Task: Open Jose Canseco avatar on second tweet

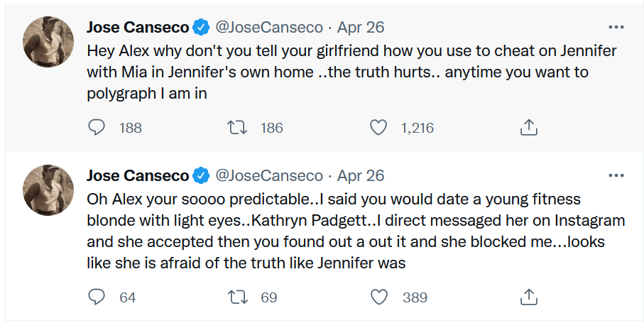Action: pyautogui.click(x=48, y=190)
